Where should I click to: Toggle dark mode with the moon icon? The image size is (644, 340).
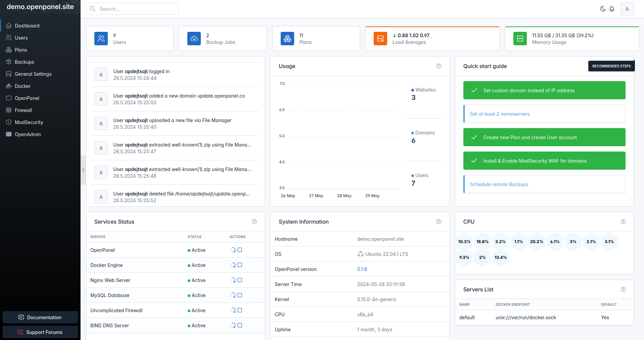click(x=603, y=9)
